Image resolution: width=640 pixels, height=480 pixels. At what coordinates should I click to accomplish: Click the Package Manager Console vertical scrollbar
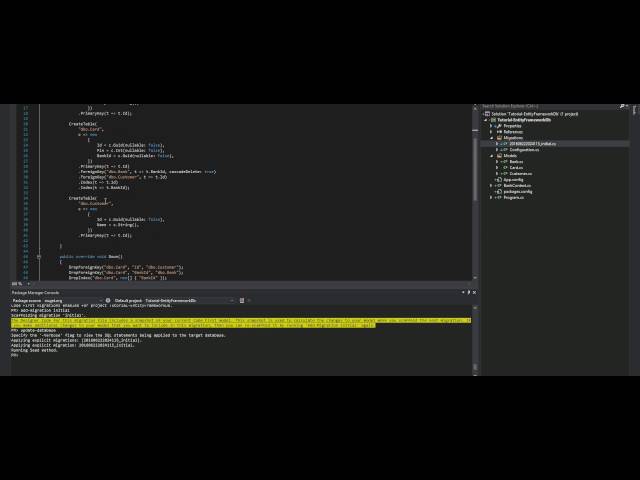475,340
